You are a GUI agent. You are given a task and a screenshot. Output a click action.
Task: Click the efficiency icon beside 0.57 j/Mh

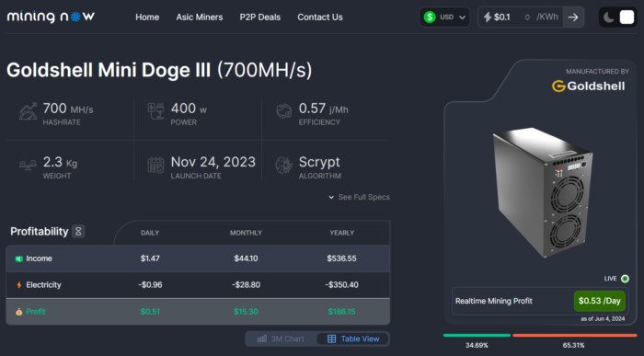(x=283, y=111)
